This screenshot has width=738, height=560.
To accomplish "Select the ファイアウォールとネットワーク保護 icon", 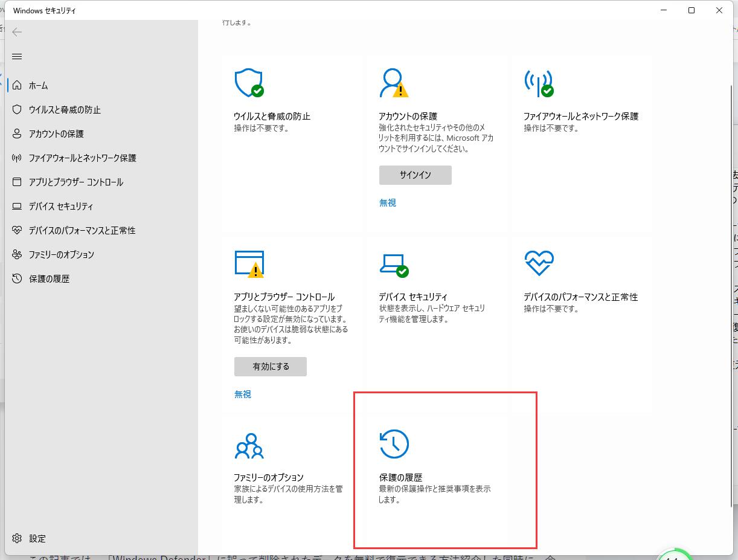I will tap(539, 83).
